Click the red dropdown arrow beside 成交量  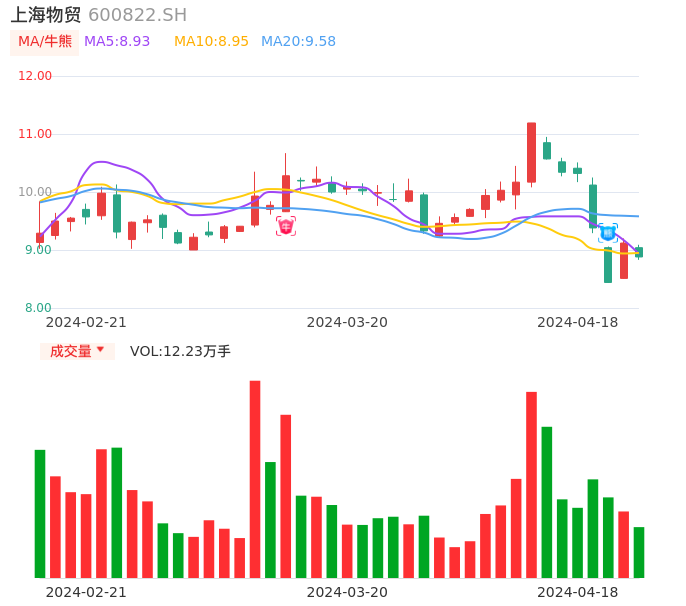(x=101, y=350)
